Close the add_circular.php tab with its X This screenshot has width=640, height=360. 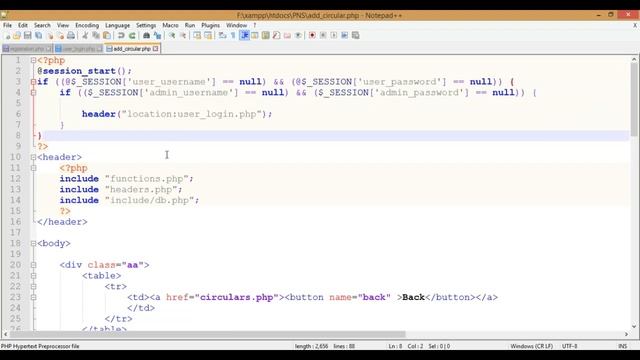click(x=156, y=49)
